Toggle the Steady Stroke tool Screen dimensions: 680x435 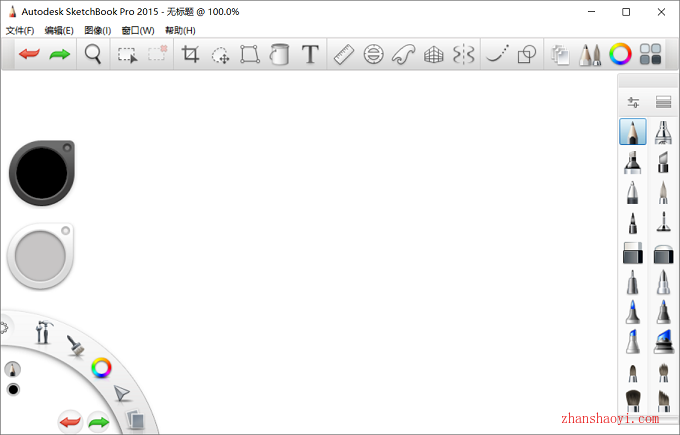click(497, 54)
